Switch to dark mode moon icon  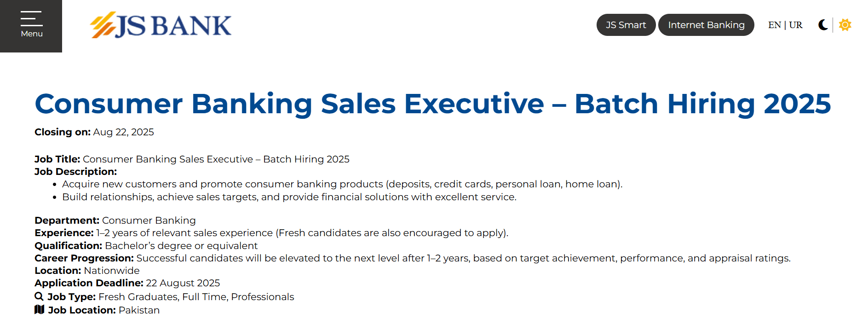coord(823,25)
